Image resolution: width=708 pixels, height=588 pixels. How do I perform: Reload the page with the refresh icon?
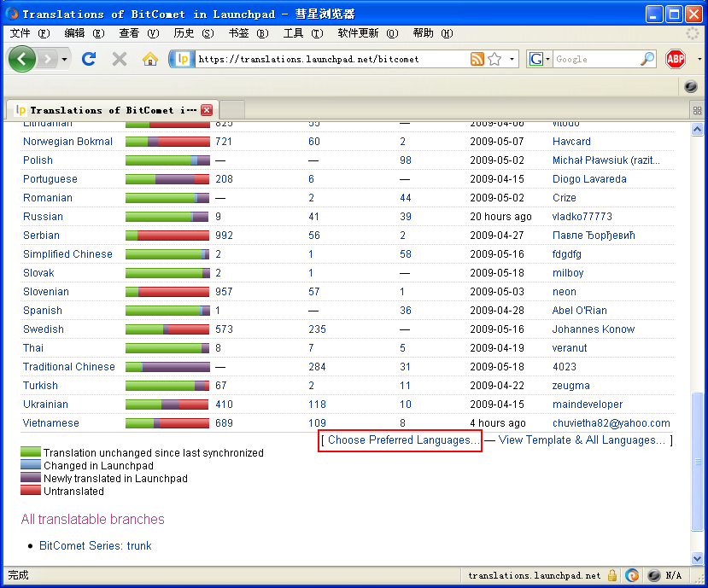tap(89, 59)
